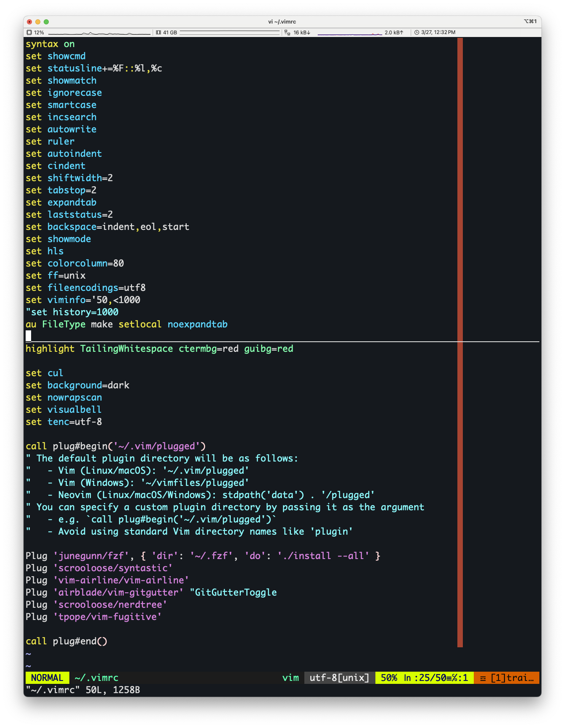Click the "set viminfo='50,<1000" line

pos(83,300)
